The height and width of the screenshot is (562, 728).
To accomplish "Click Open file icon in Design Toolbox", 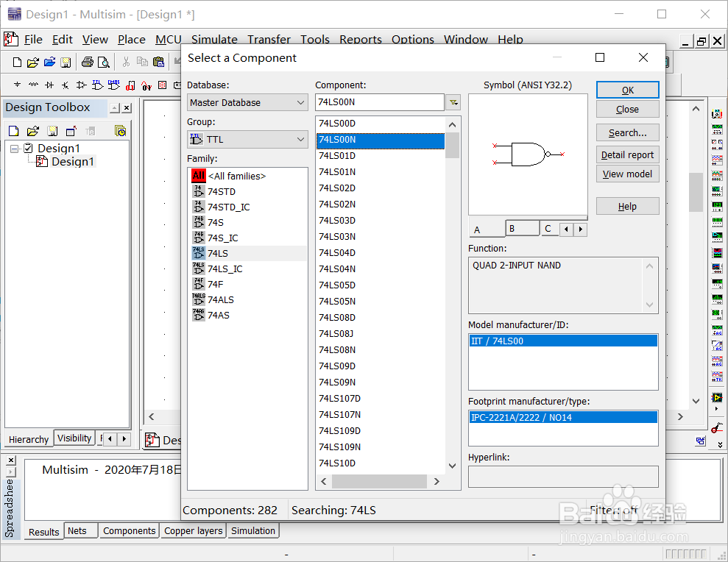I will tap(33, 132).
